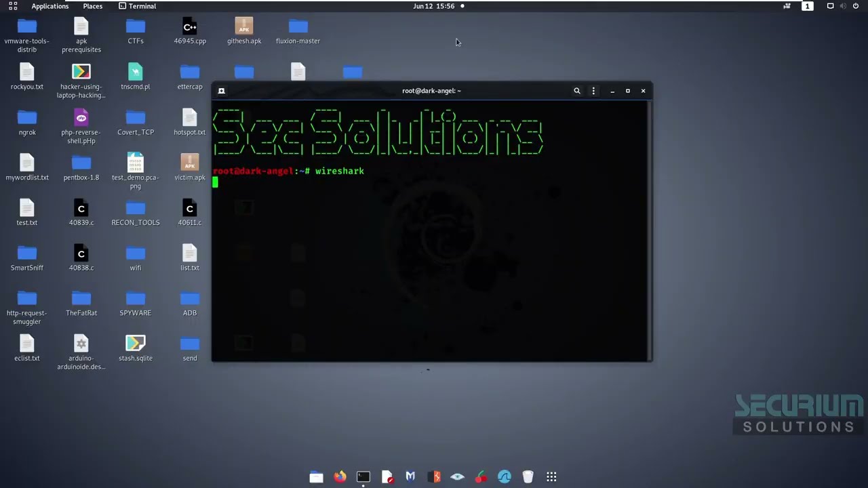Click new tab icon in terminal titlebar
Screen dimensions: 868x488
click(x=221, y=91)
